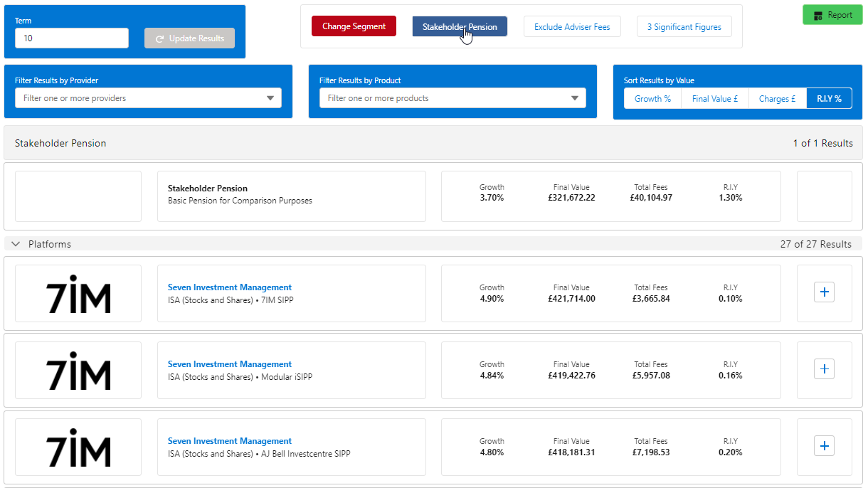Click the Term input field
This screenshot has height=488, width=868.
tap(72, 38)
